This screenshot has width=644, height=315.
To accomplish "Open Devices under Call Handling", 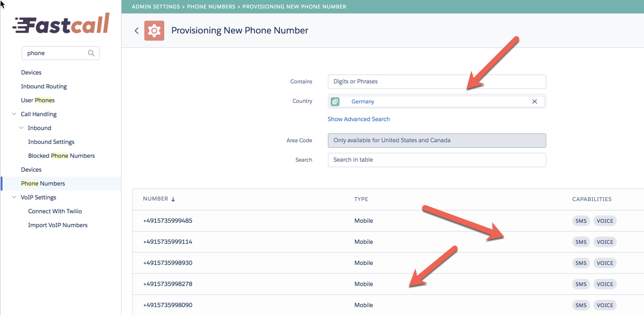I will pos(31,169).
